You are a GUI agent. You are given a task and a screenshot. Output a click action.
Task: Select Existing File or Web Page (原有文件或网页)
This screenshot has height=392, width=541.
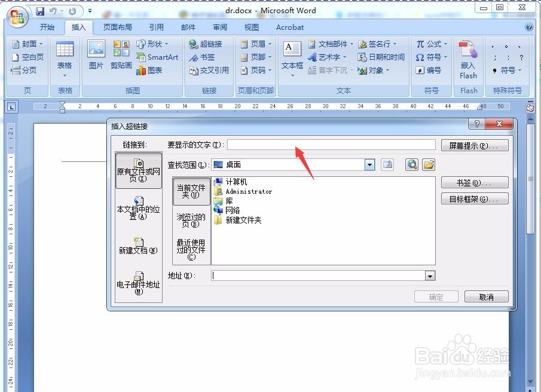[138, 170]
